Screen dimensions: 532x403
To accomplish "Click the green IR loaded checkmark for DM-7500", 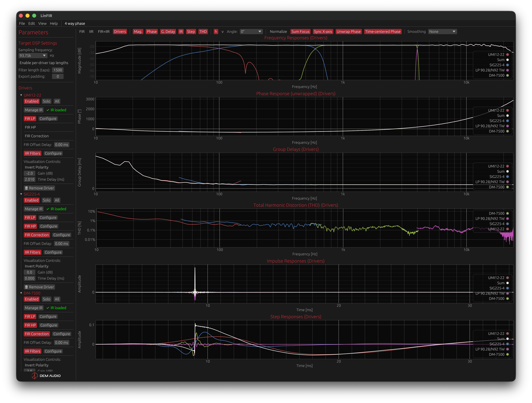I will click(48, 308).
